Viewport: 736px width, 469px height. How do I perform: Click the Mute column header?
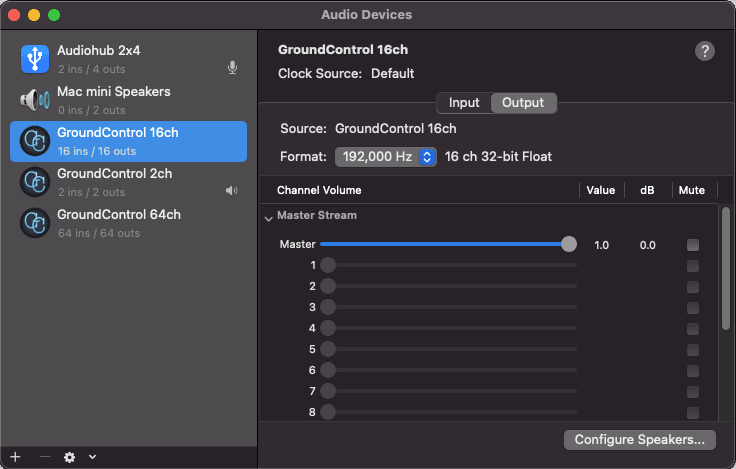click(x=691, y=190)
